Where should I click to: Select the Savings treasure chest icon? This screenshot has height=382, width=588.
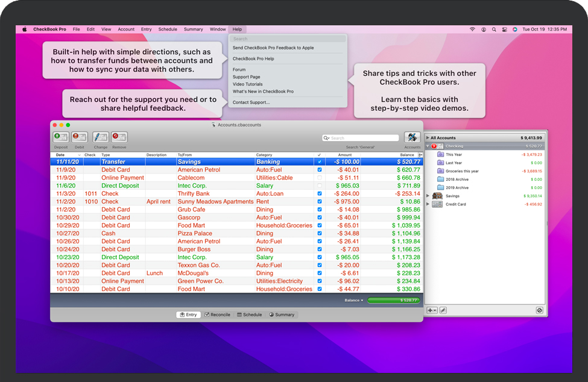point(437,196)
